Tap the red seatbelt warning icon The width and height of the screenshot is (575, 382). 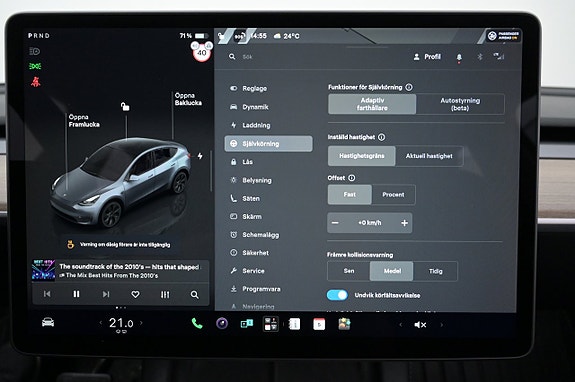click(x=36, y=81)
